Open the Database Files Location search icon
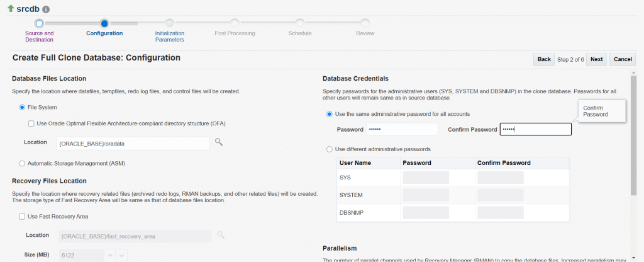This screenshot has height=262, width=644. pyautogui.click(x=219, y=142)
